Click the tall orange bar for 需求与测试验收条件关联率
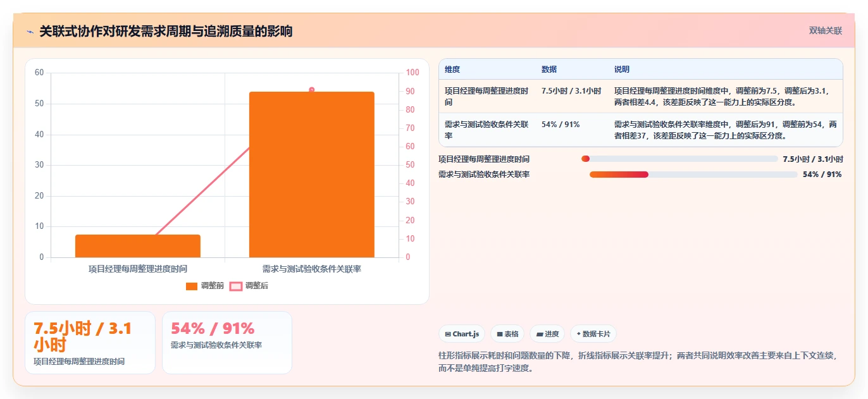868x399 pixels. [x=312, y=175]
